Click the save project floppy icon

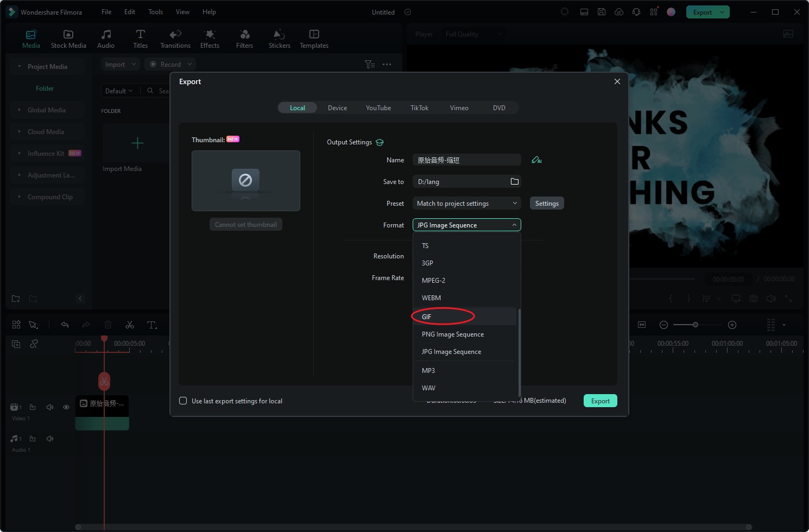[602, 12]
